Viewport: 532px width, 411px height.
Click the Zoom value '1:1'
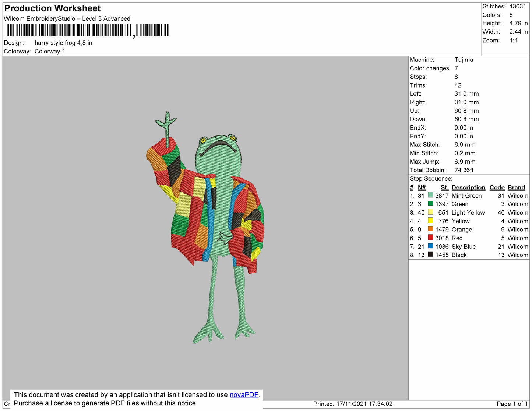pyautogui.click(x=514, y=40)
